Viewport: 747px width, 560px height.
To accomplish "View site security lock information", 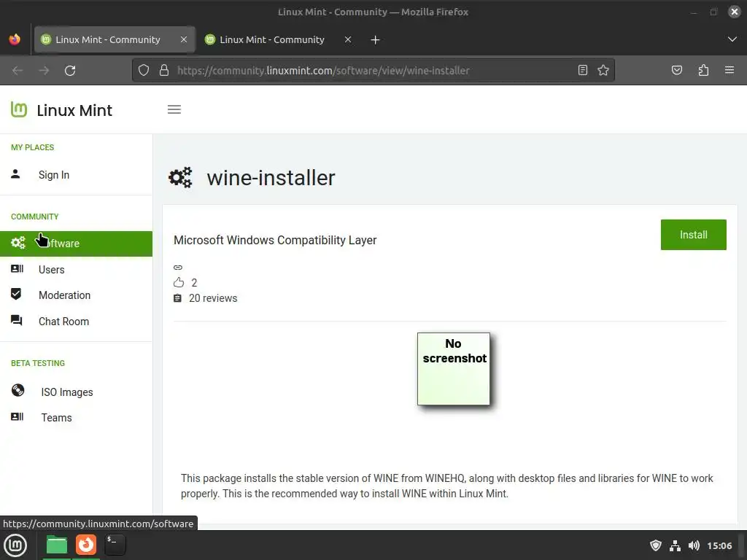I will (x=164, y=71).
